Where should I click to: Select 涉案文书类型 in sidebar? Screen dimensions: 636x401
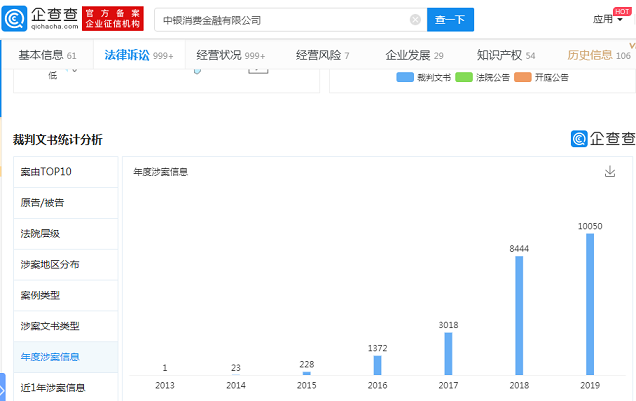[66, 326]
